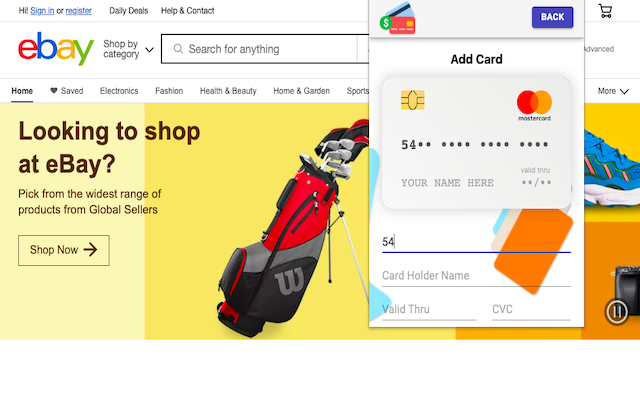
Task: Expand the More categories menu
Action: coord(613,91)
